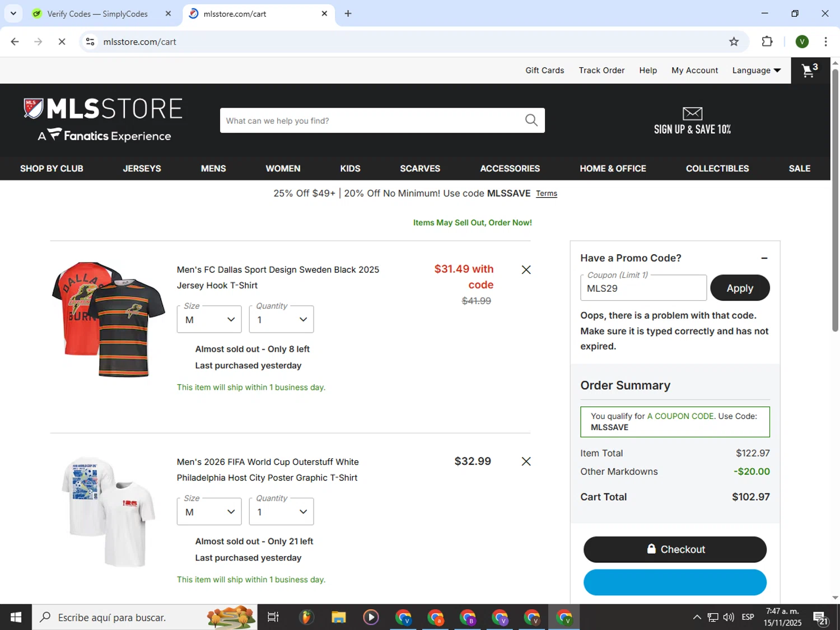
Task: Click the Checkout button
Action: [675, 549]
